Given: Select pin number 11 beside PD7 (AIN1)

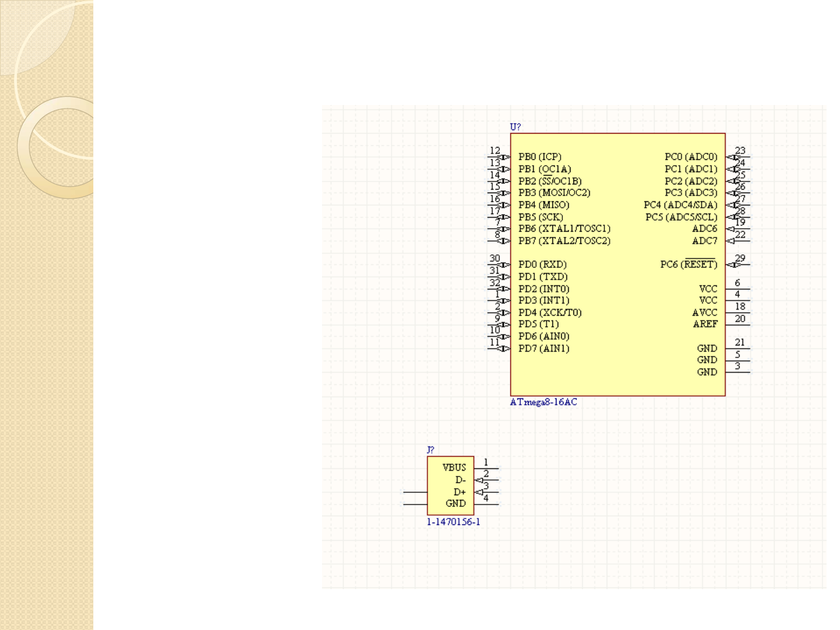Looking at the screenshot, I should pos(495,342).
